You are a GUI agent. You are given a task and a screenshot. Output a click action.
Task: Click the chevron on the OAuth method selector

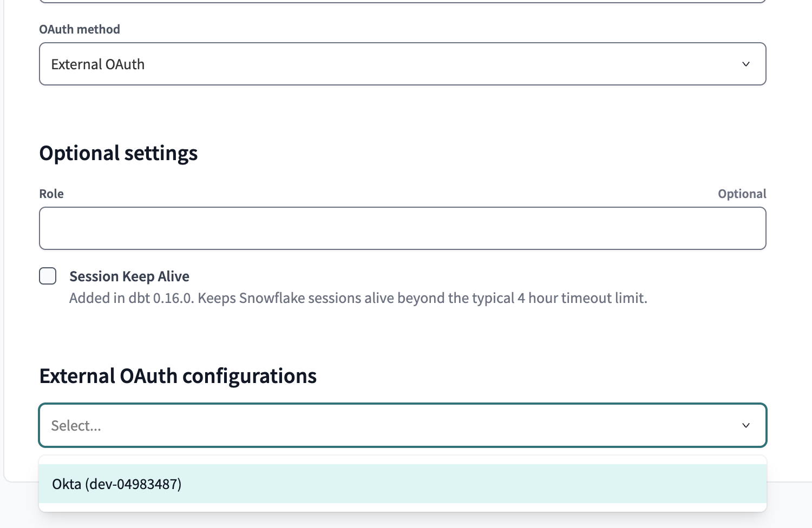[746, 64]
